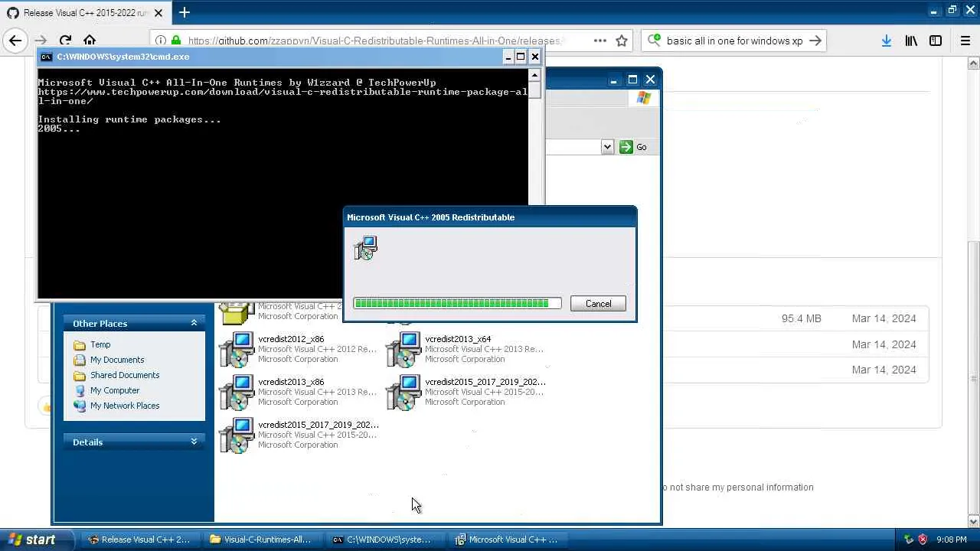Go back one page in Firefox

click(x=15, y=41)
